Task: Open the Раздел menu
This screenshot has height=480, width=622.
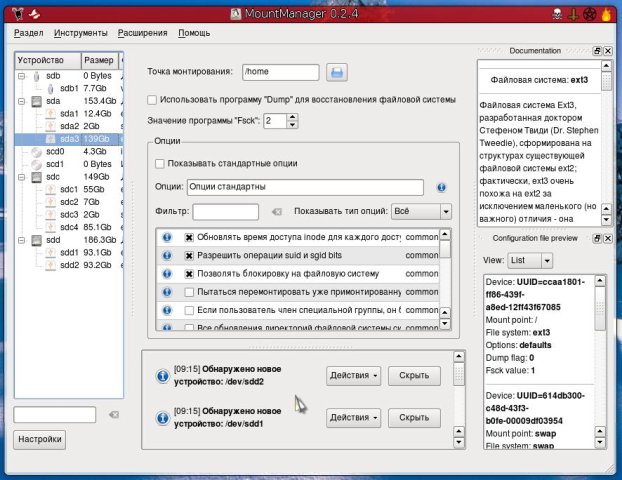Action: coord(29,33)
